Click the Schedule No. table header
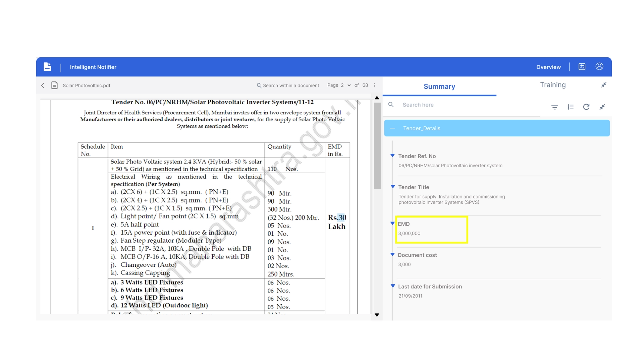The image size is (644, 362). 93,150
